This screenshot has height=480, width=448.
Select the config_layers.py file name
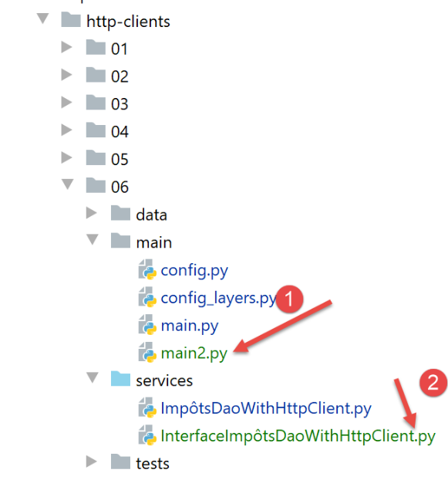click(x=219, y=299)
